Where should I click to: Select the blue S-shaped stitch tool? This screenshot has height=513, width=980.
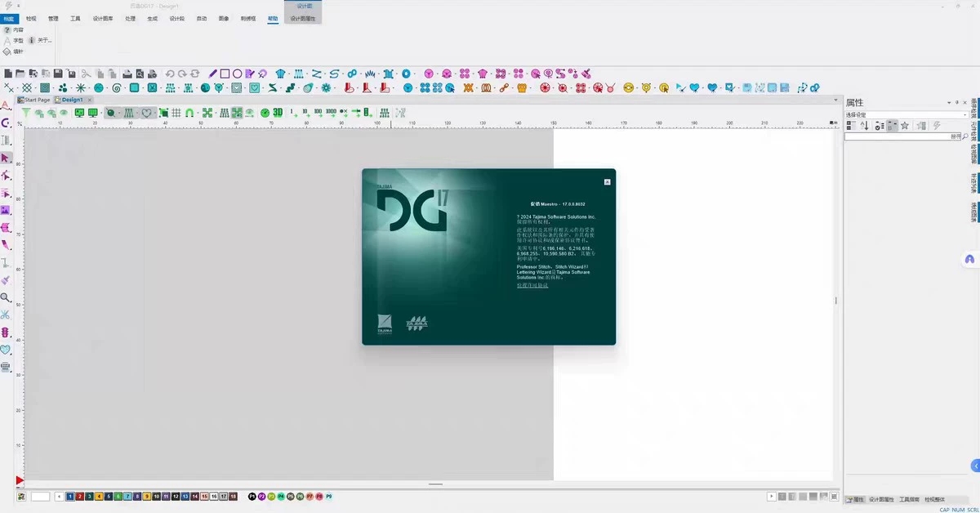334,74
